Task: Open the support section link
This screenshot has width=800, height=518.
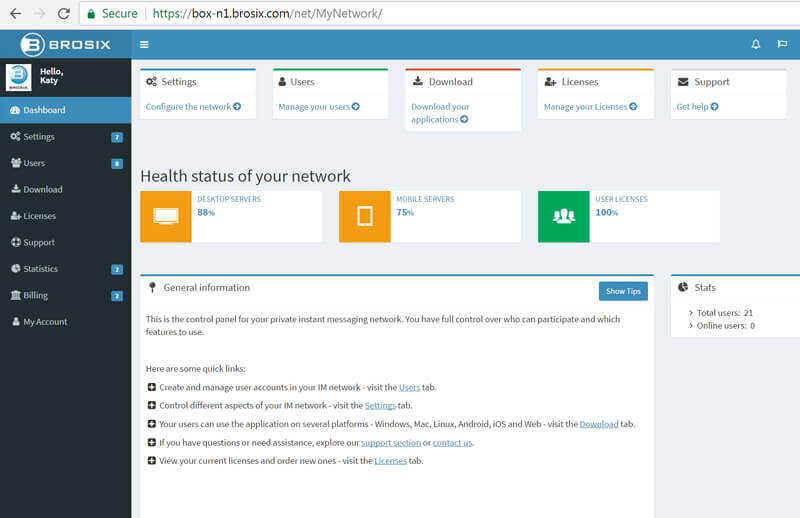Action: click(391, 442)
